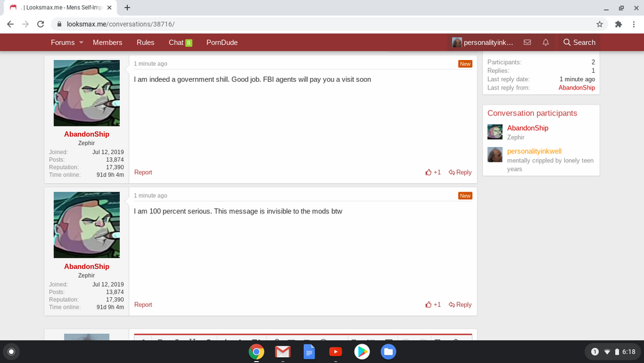Open the Play Store shelf icon
The width and height of the screenshot is (644, 363).
[x=361, y=351]
